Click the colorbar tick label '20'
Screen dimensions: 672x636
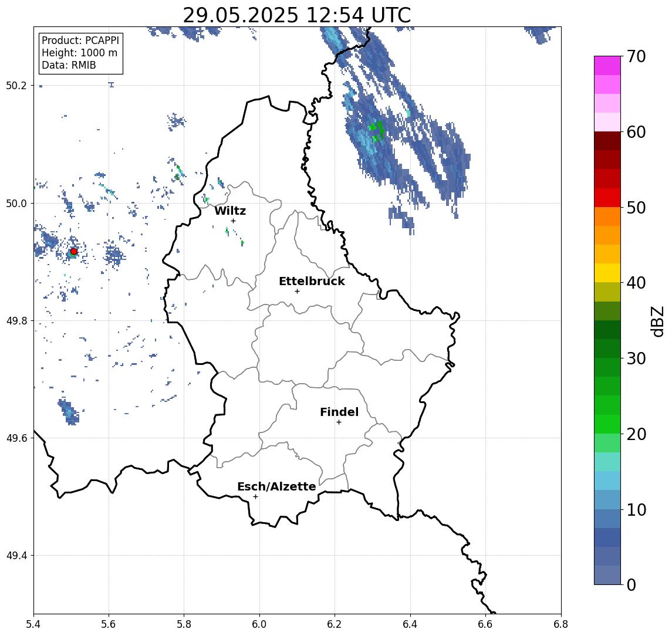coord(636,434)
